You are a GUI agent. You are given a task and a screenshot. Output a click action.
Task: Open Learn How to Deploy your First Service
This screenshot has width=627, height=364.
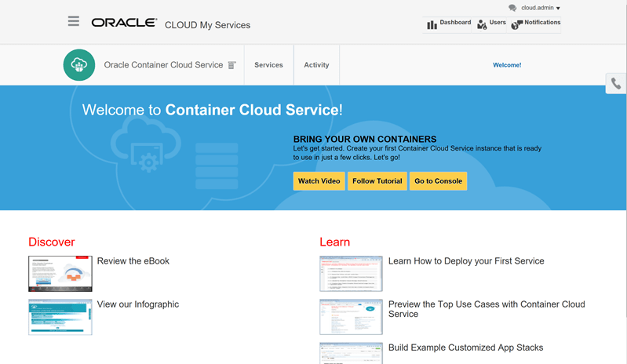click(x=465, y=261)
